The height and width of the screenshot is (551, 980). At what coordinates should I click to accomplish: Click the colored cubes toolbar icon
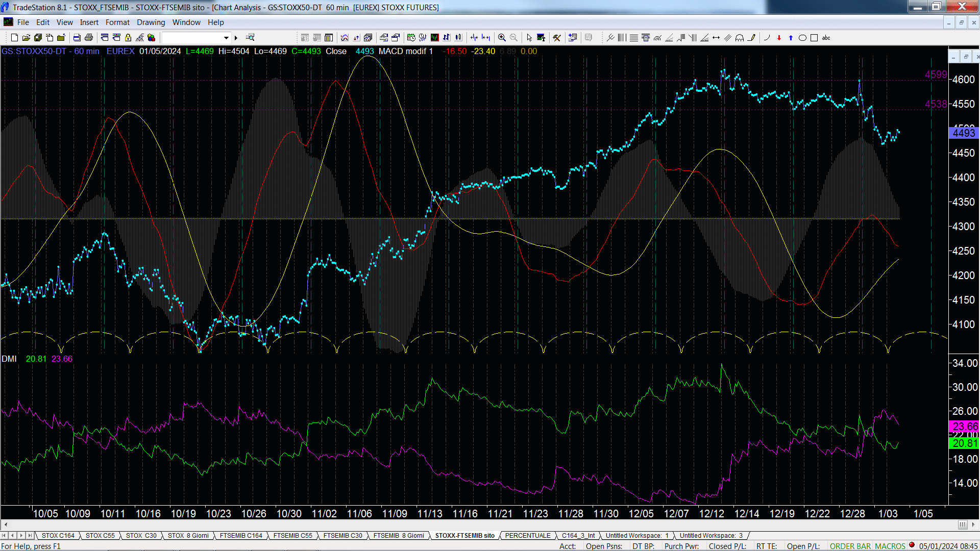(x=151, y=38)
